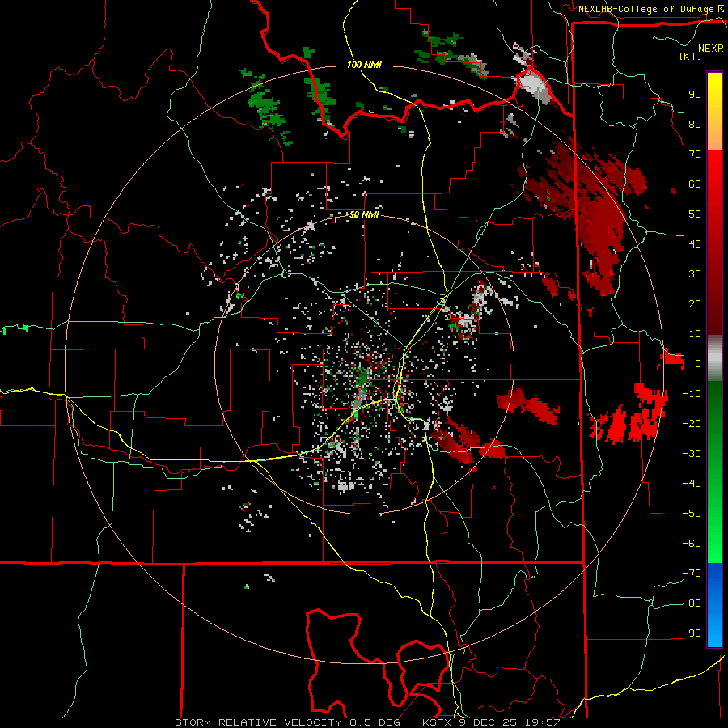
Task: Click the '30' scale value
Action: 695,274
